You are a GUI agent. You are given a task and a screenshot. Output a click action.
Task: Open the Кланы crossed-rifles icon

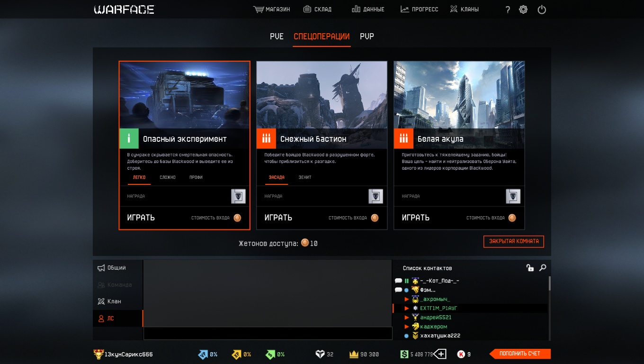point(454,9)
